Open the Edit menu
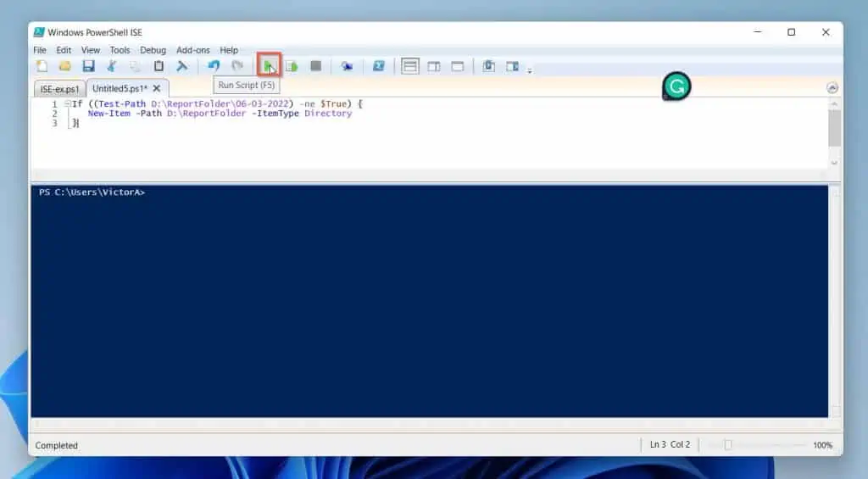Image resolution: width=868 pixels, height=479 pixels. pyautogui.click(x=64, y=50)
